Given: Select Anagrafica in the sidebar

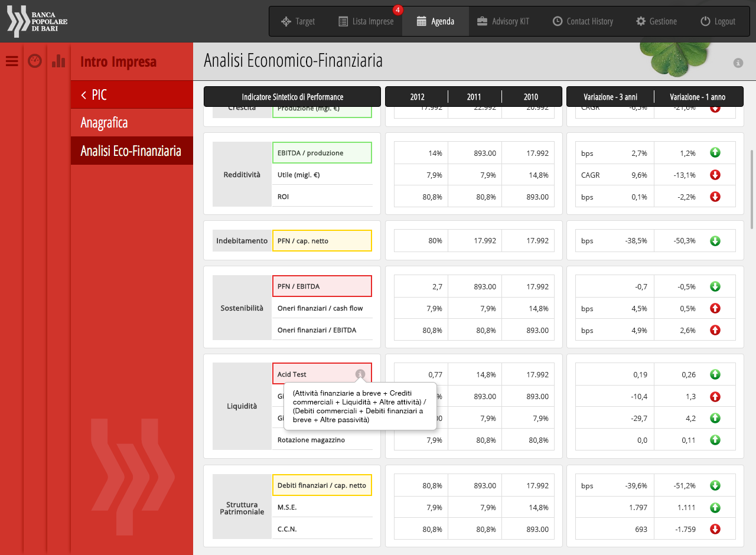Looking at the screenshot, I should (132, 123).
